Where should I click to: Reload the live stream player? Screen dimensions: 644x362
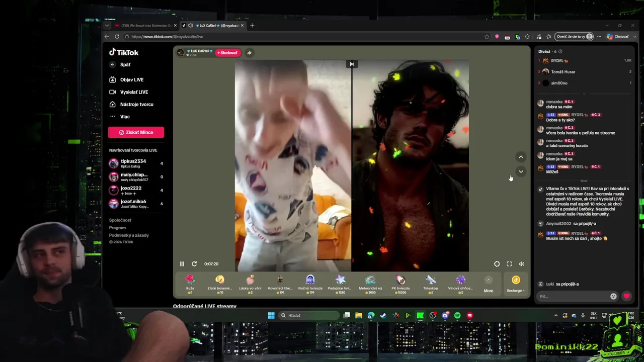194,264
